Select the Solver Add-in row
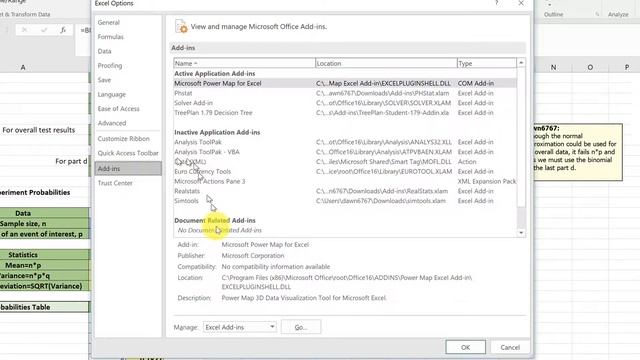The image size is (640, 360). 345,103
